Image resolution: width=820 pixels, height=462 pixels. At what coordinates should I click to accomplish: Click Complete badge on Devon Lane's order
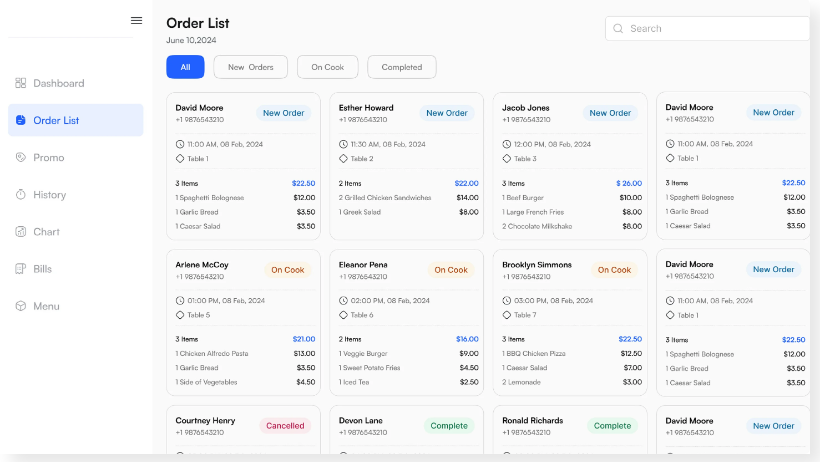(448, 426)
